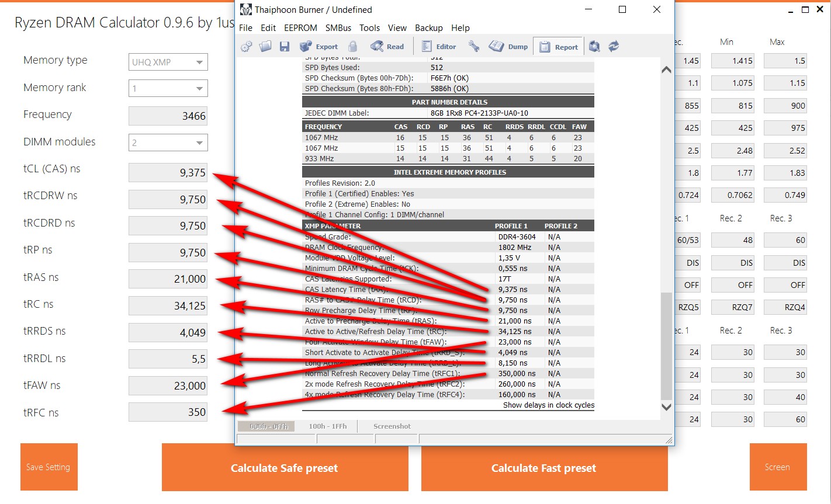Click the Screen button

(777, 467)
